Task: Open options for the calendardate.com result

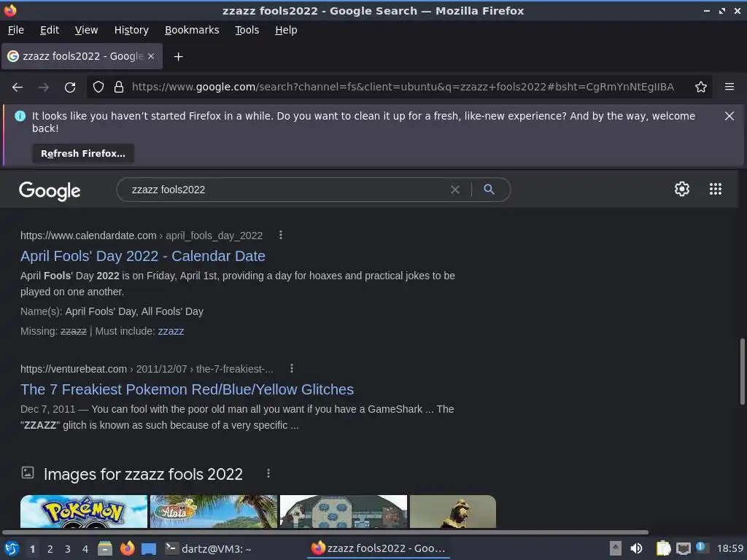Action: pyautogui.click(x=281, y=235)
